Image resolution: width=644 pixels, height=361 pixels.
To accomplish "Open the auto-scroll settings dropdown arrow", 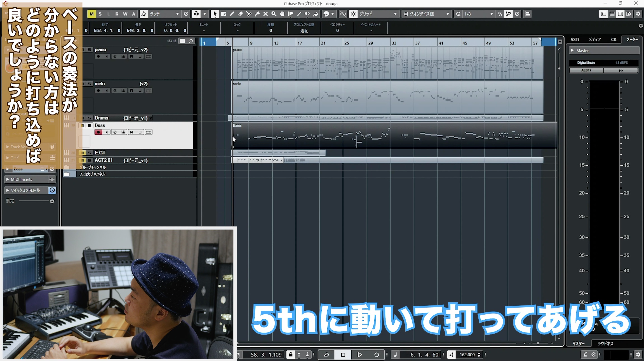I will (x=205, y=14).
